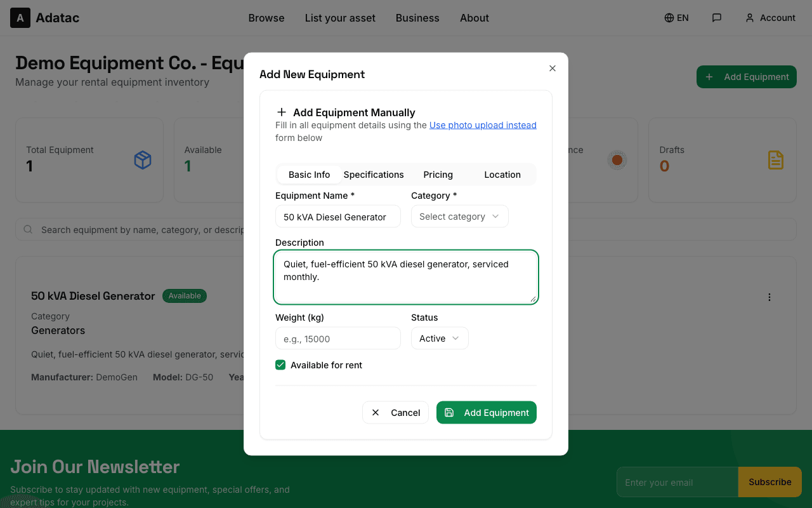This screenshot has height=508, width=812.
Task: Switch to the Location tab
Action: coord(502,175)
